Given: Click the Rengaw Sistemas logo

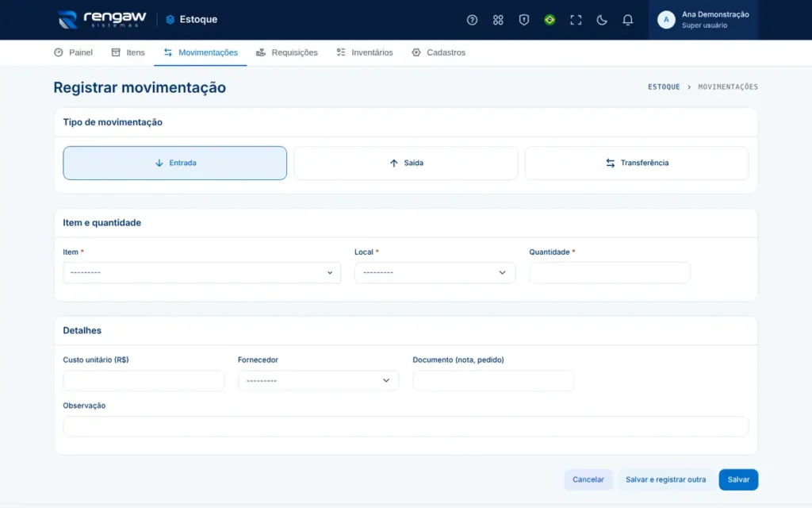Looking at the screenshot, I should pyautogui.click(x=102, y=20).
